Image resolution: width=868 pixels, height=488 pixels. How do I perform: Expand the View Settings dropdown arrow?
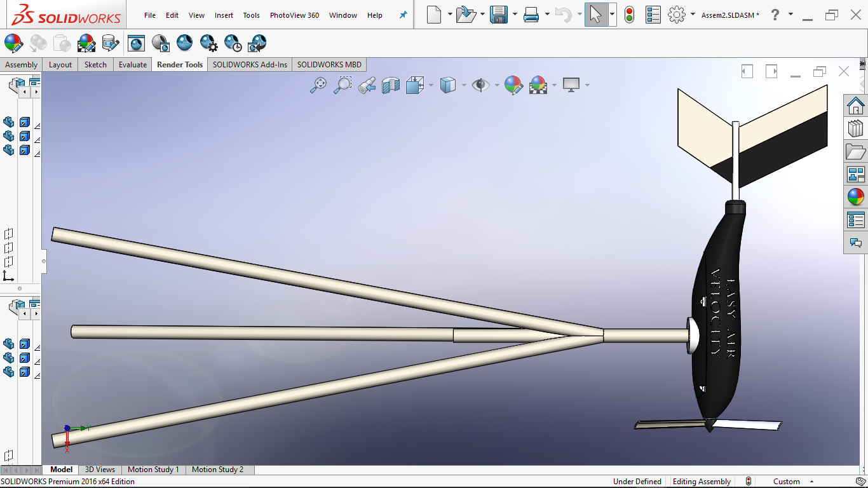pyautogui.click(x=587, y=85)
